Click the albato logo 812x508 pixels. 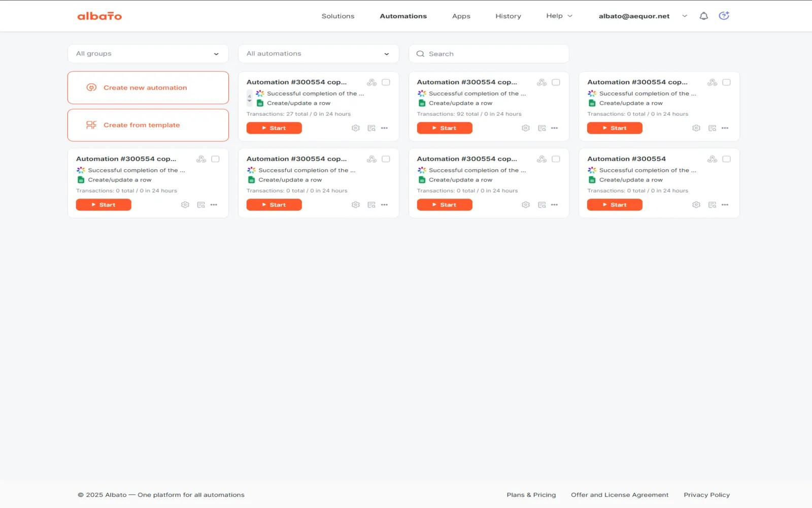click(99, 16)
